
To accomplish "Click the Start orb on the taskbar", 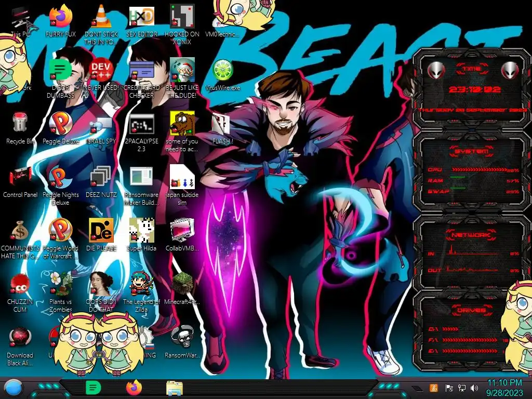I will click(x=14, y=389).
